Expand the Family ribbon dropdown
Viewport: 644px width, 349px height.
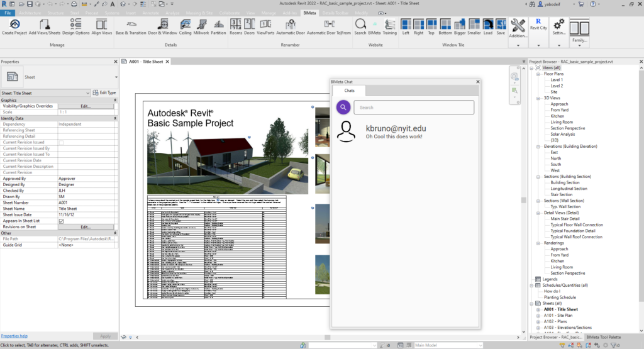pyautogui.click(x=579, y=45)
